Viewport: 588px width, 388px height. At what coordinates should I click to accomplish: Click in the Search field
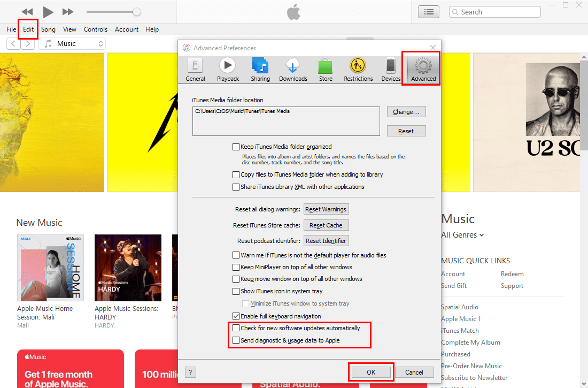coord(494,12)
